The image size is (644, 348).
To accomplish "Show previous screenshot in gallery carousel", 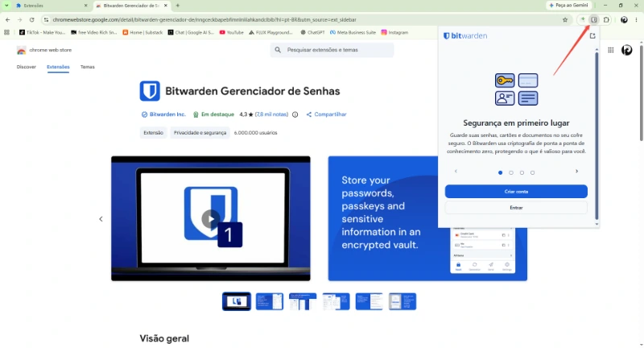I will pyautogui.click(x=101, y=219).
